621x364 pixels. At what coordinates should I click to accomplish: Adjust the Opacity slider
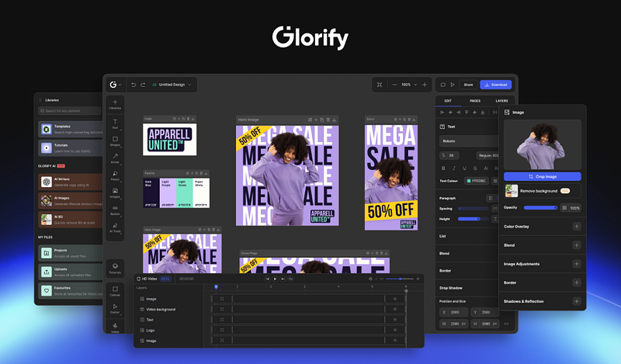click(x=540, y=207)
